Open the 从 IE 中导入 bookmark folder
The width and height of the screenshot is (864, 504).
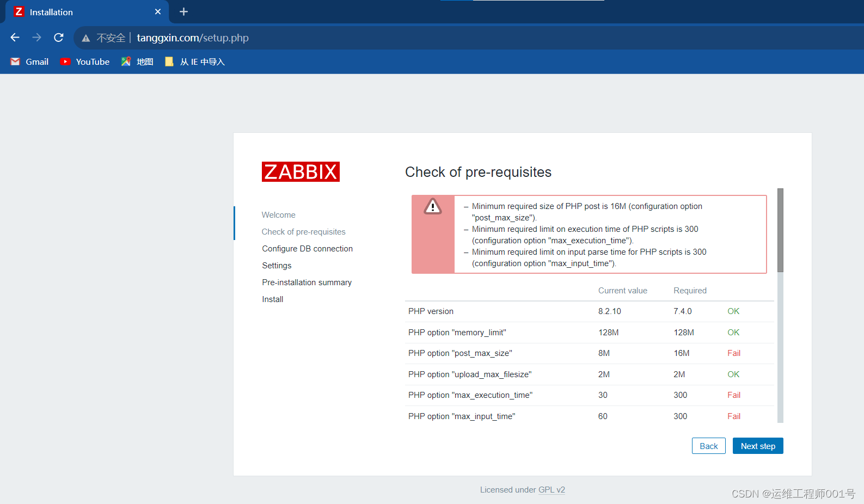(194, 62)
